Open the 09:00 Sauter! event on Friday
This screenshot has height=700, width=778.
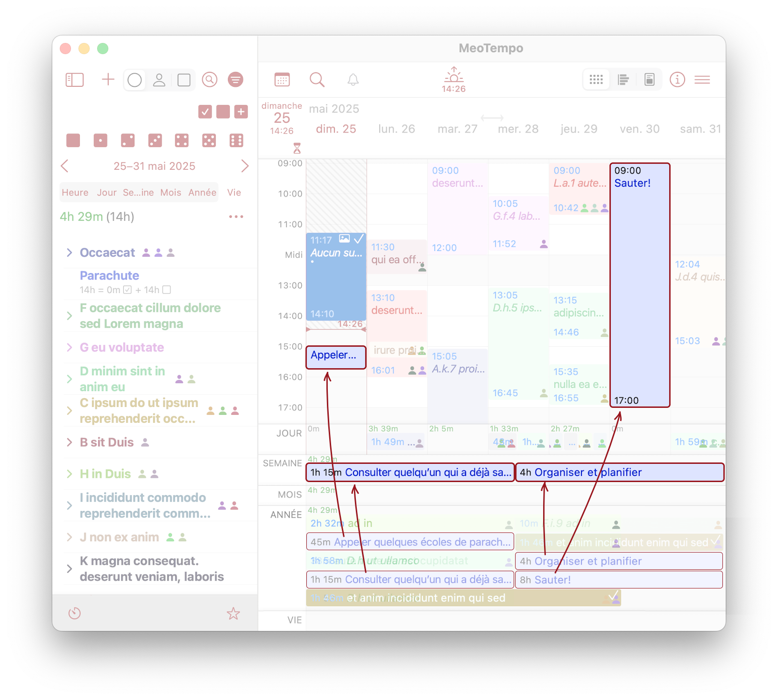click(640, 285)
